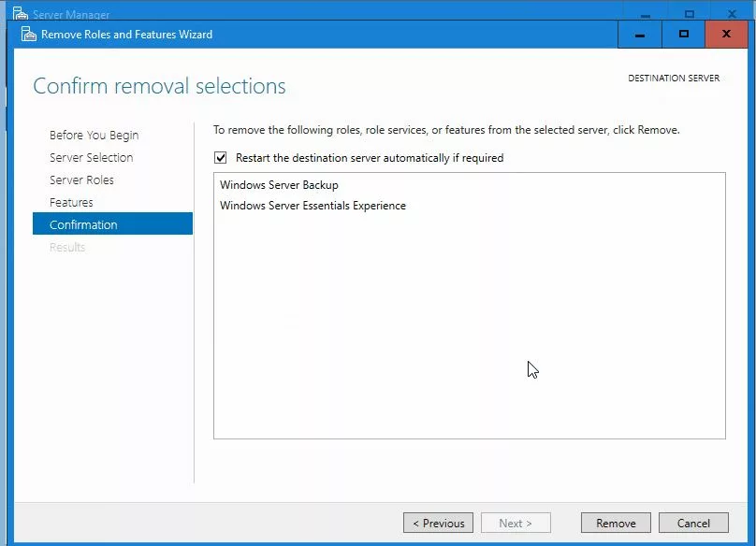756x546 pixels.
Task: Close the Remove Roles and Features Wizard
Action: click(x=727, y=35)
